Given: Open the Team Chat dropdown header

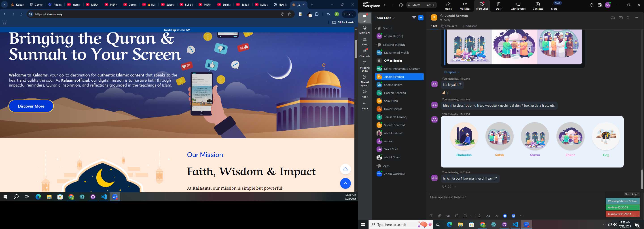Looking at the screenshot, I should [385, 18].
